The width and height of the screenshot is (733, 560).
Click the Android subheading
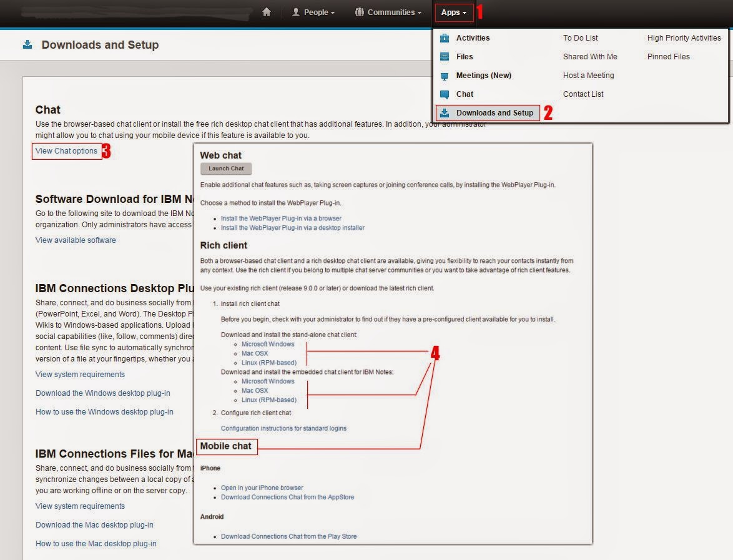tap(212, 516)
